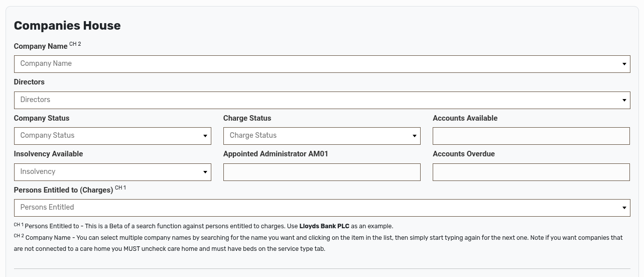Click the Company Status caret arrow
This screenshot has width=644, height=277.
(x=205, y=136)
